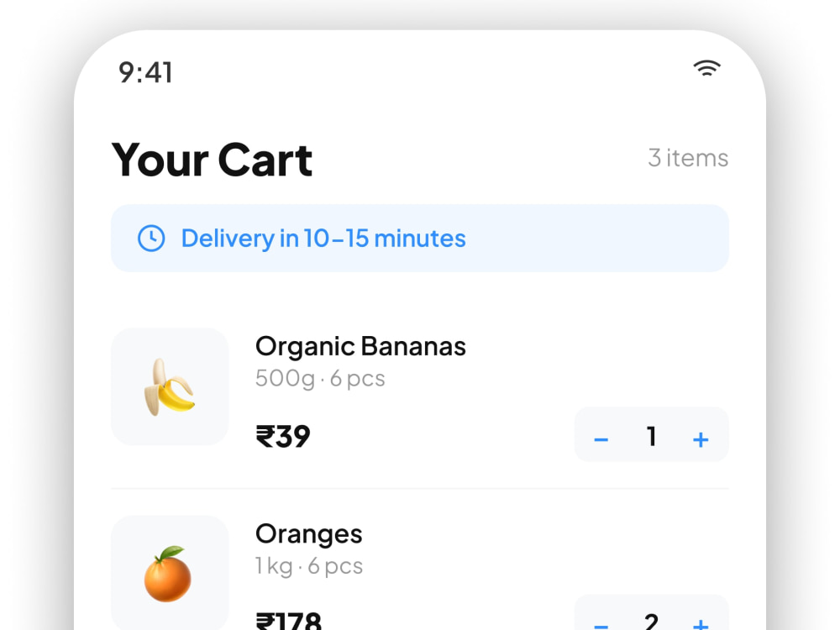This screenshot has width=840, height=630.
Task: Tap the ₹39 banana price
Action: point(283,437)
